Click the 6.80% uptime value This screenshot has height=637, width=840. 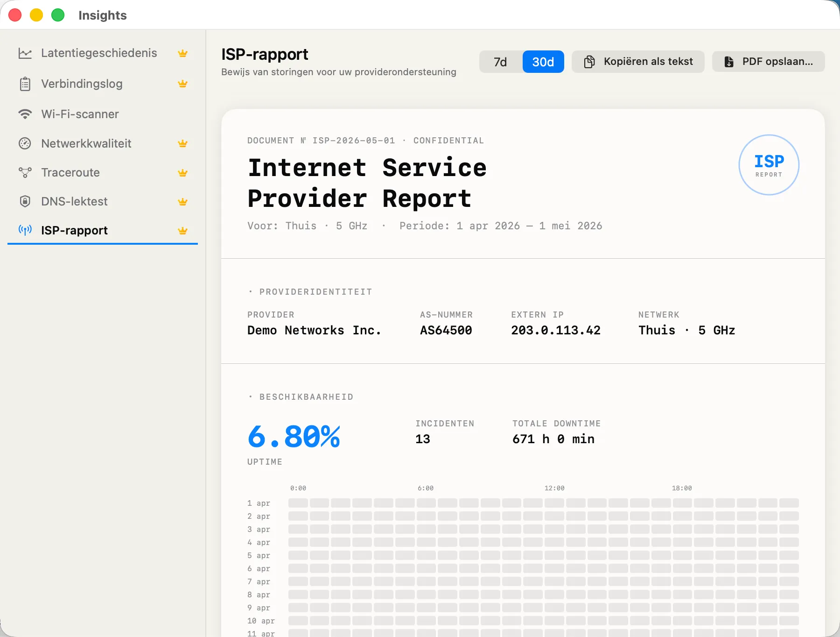[294, 437]
